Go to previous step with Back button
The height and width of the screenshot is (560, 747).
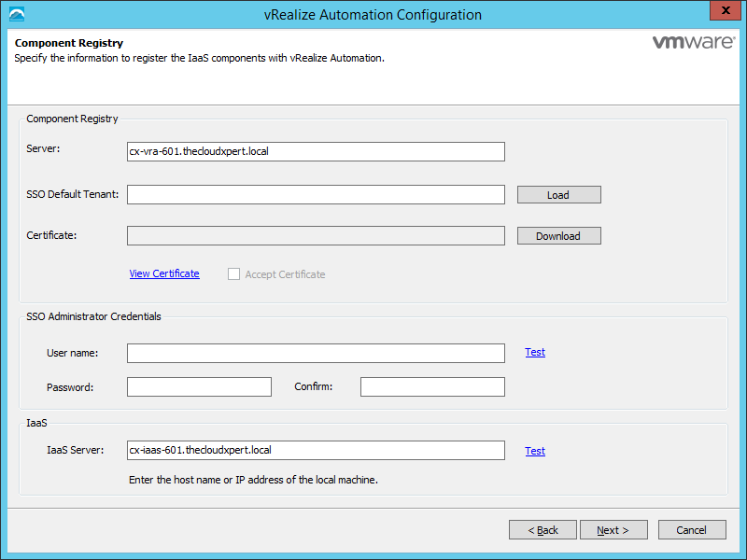543,530
